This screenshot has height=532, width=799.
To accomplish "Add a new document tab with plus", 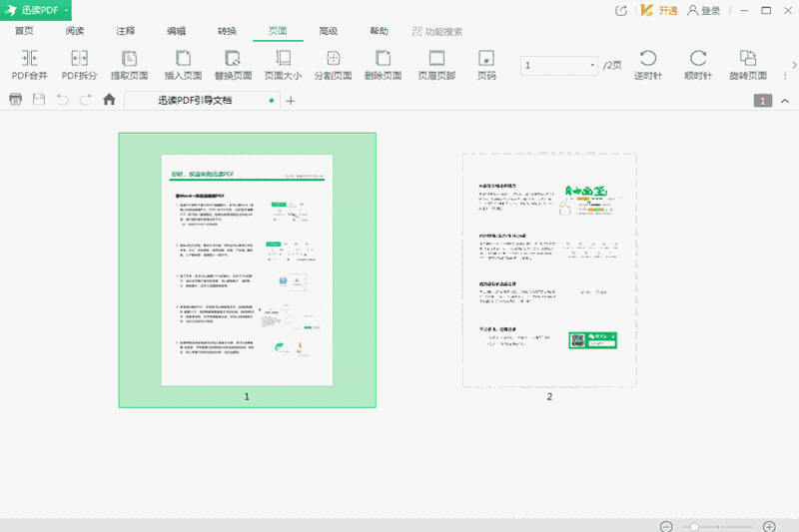I will (x=291, y=101).
